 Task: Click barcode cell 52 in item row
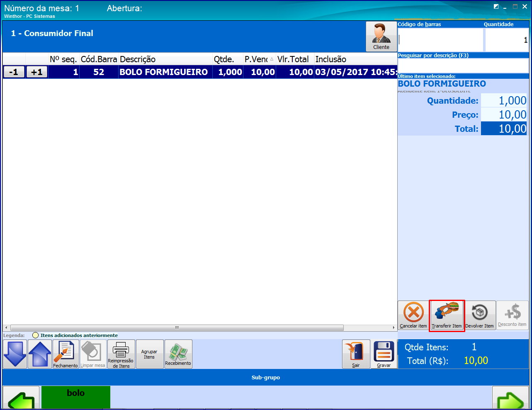tap(99, 72)
